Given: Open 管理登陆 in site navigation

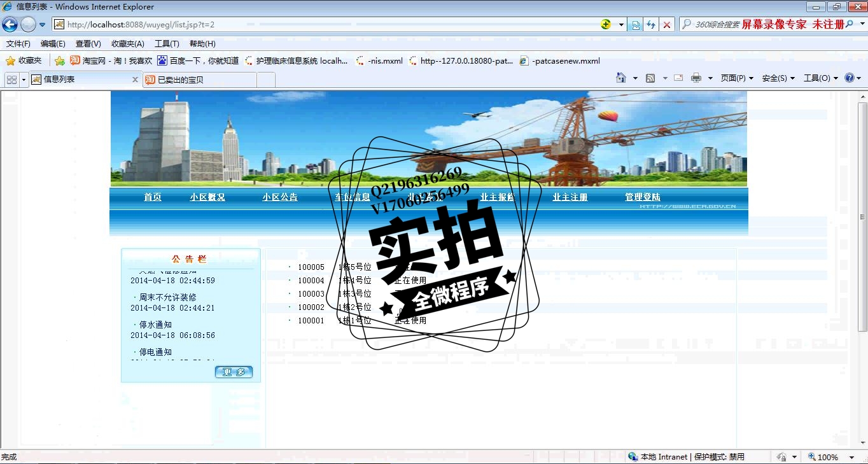Looking at the screenshot, I should click(643, 197).
